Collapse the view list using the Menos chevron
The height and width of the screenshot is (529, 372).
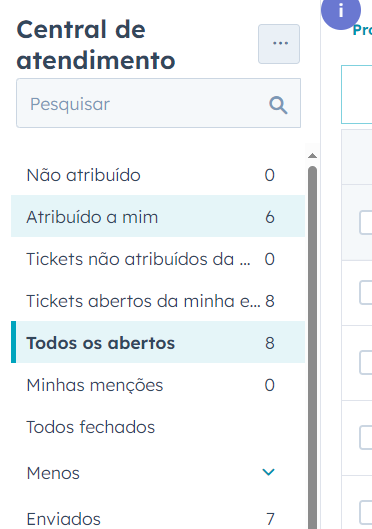coord(268,472)
